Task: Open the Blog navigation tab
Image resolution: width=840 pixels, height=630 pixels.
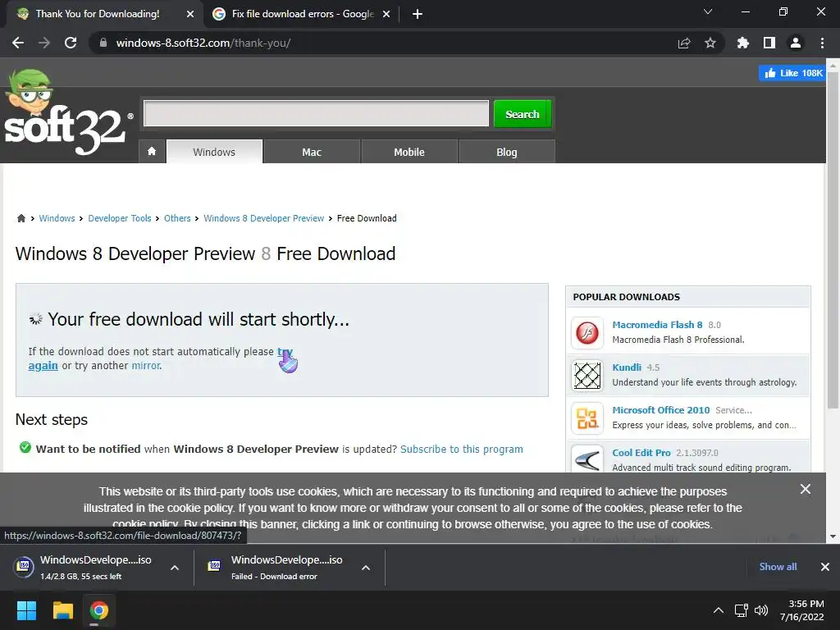Action: click(x=507, y=152)
